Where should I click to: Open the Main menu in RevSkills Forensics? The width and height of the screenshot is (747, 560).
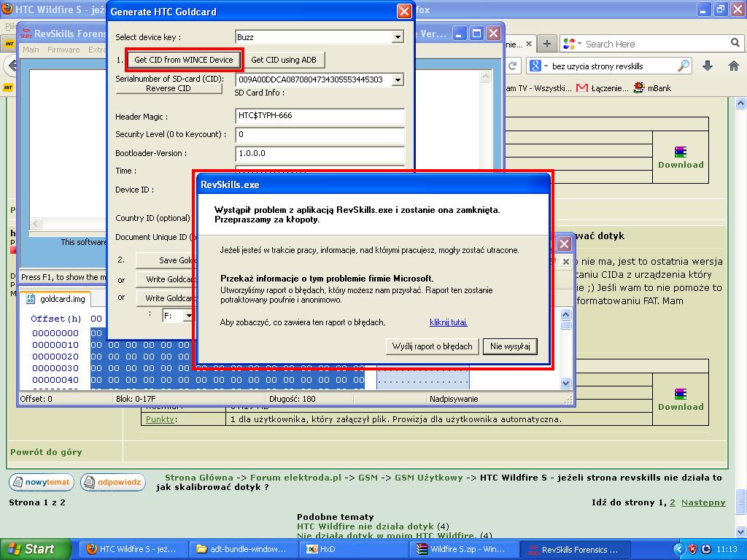pos(31,50)
